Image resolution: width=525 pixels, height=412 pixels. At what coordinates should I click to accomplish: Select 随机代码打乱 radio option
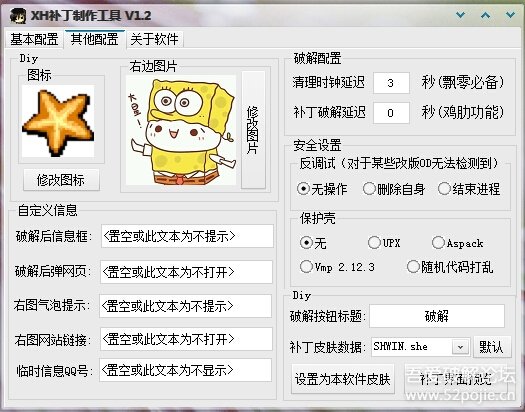(450, 267)
